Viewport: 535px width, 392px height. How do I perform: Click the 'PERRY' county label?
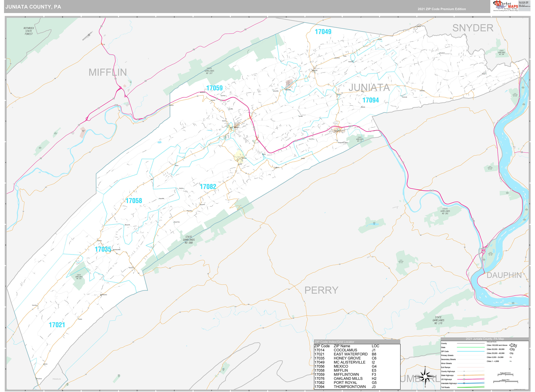[321, 290]
